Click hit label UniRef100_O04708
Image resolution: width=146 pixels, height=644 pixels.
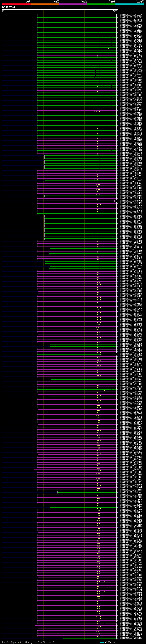[131, 364]
